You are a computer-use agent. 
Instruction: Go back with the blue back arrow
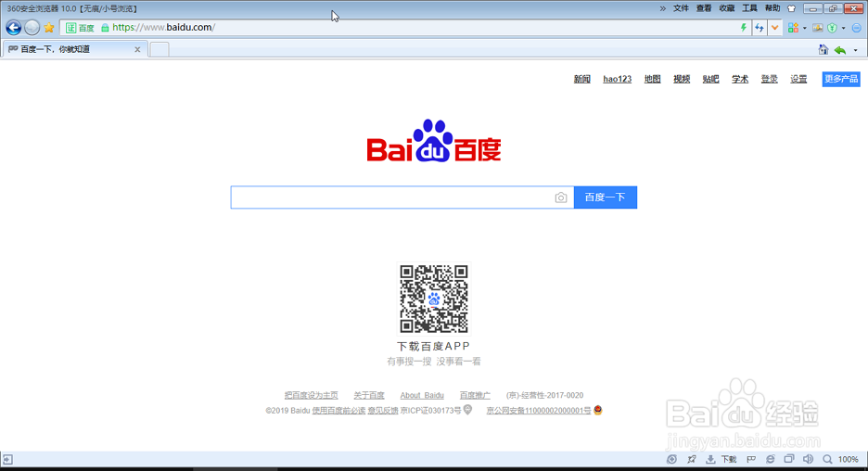pos(14,27)
